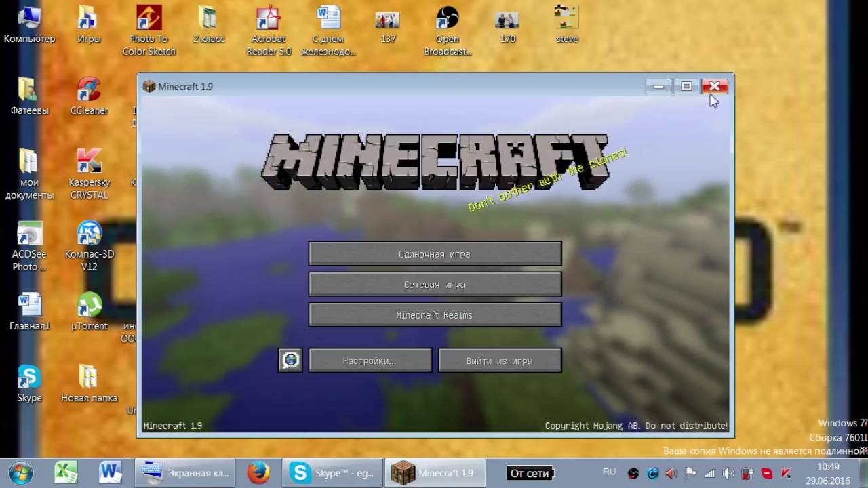
Task: Maximize the Minecraft 1.9 window
Action: [x=686, y=86]
